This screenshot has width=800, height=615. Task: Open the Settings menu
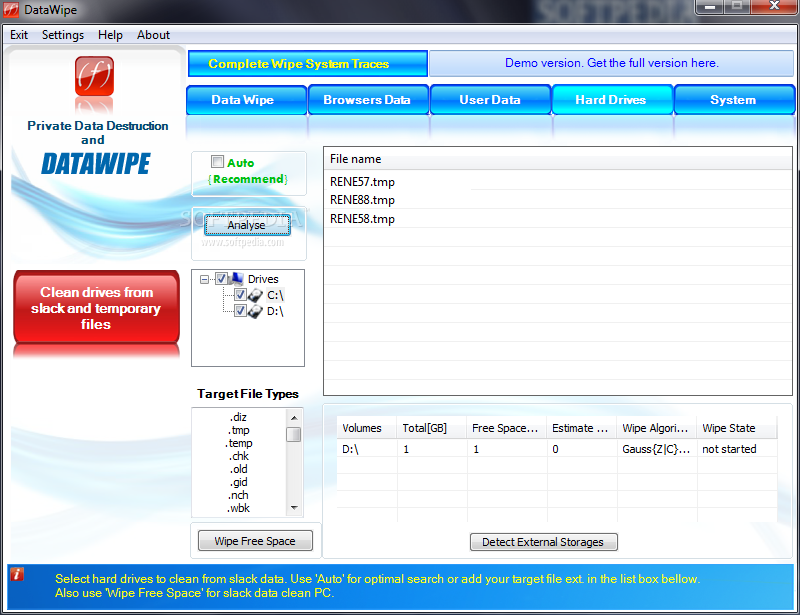tap(63, 35)
